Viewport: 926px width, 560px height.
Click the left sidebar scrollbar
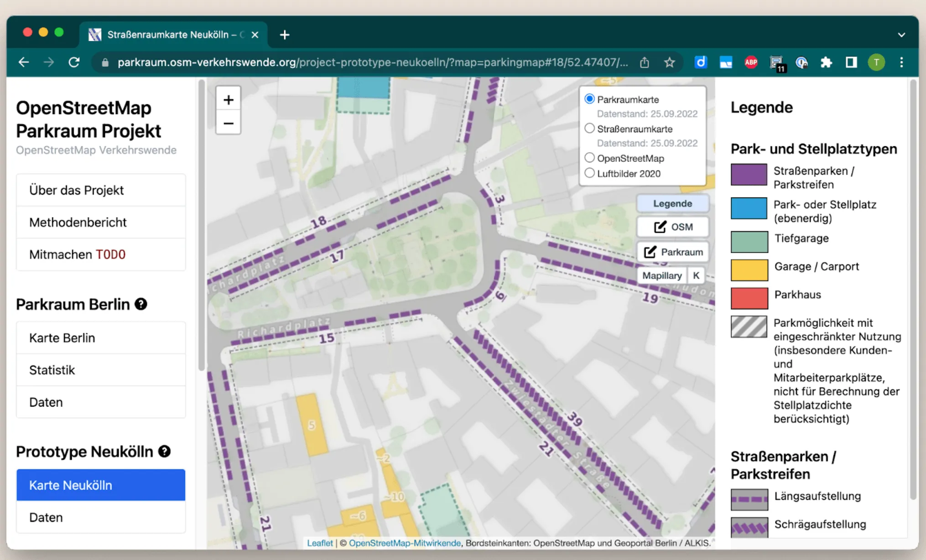point(201,226)
